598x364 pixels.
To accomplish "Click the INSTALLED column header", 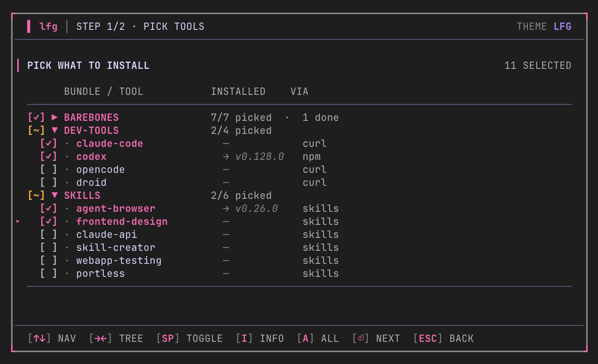I will click(x=238, y=91).
